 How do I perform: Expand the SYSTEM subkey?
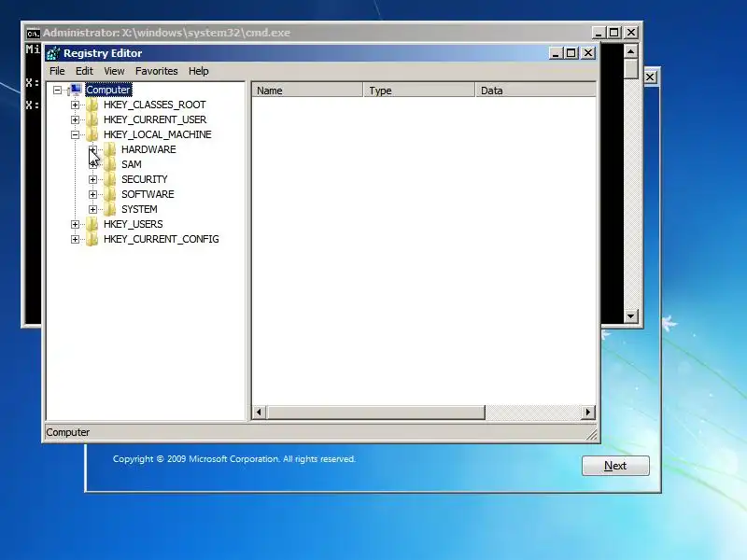[92, 209]
